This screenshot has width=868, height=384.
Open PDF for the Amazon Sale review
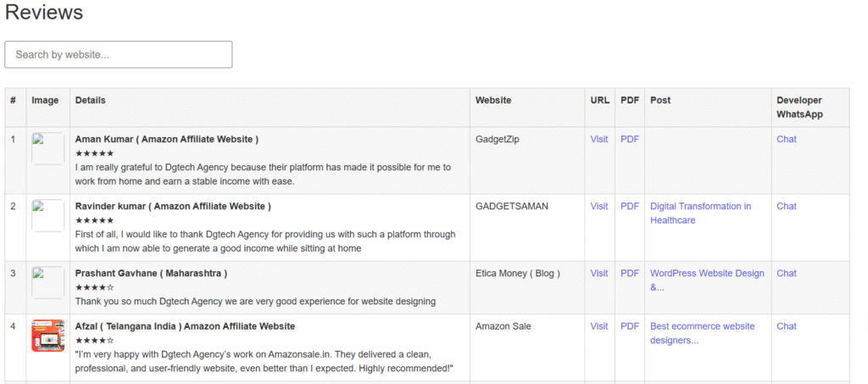pos(630,326)
